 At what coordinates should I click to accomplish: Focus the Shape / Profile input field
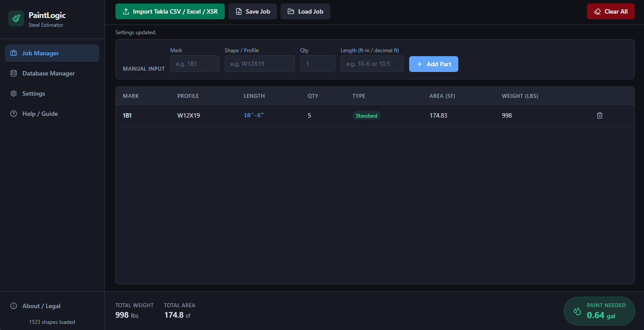[x=260, y=64]
